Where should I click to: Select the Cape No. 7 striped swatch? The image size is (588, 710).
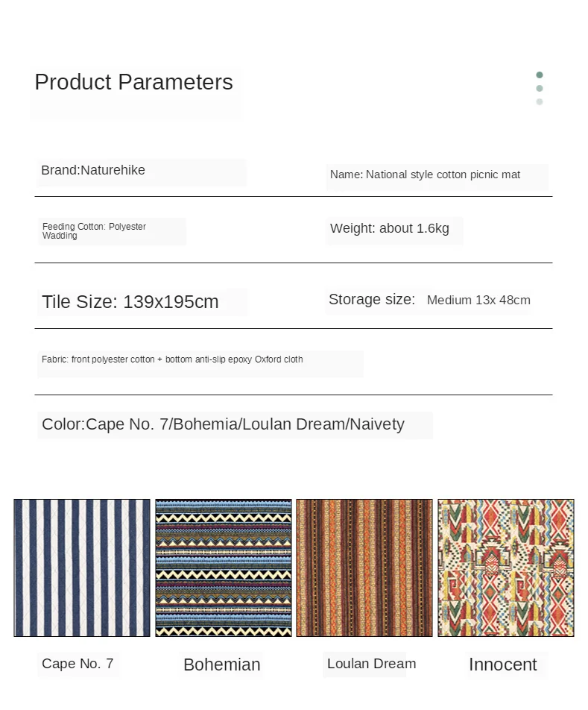[82, 568]
